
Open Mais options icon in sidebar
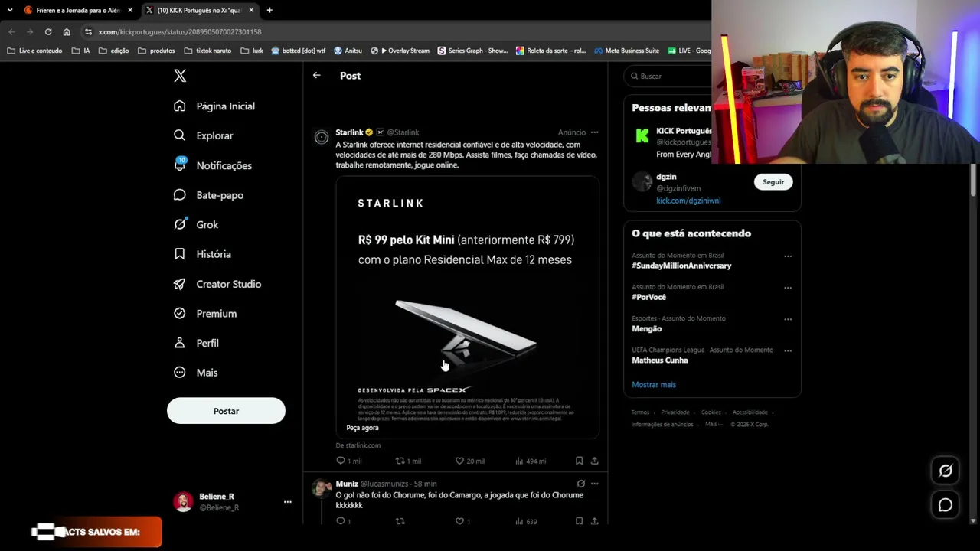(x=179, y=372)
